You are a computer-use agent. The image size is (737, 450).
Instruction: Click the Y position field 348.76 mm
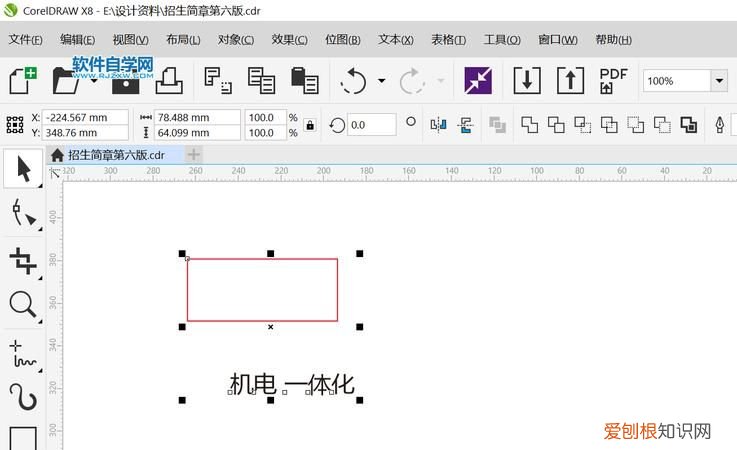pyautogui.click(x=85, y=133)
